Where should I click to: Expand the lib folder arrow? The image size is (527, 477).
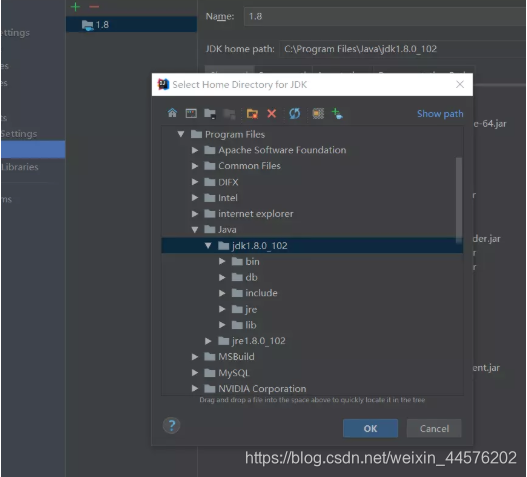(222, 325)
